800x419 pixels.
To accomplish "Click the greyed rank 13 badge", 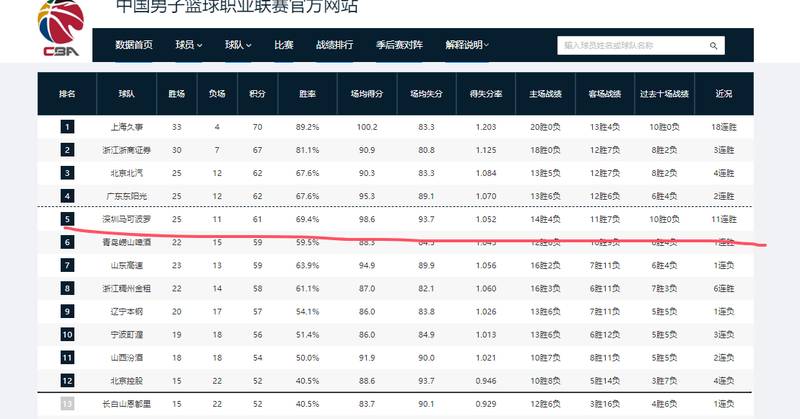I will [x=67, y=404].
